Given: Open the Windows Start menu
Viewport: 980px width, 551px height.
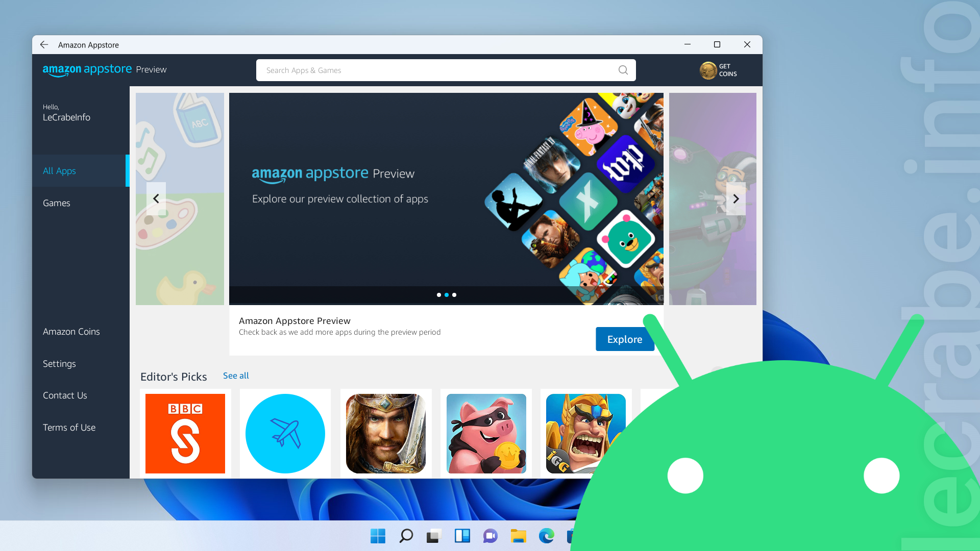Looking at the screenshot, I should [378, 536].
